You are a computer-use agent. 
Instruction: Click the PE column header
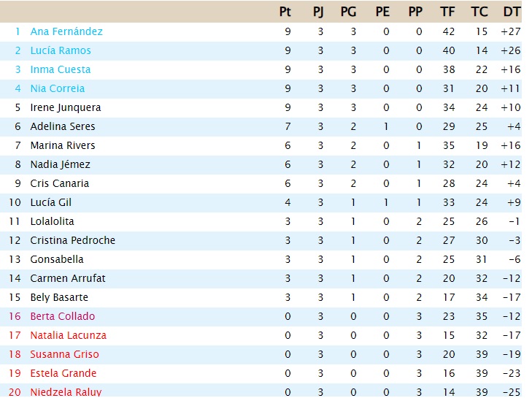pos(382,12)
